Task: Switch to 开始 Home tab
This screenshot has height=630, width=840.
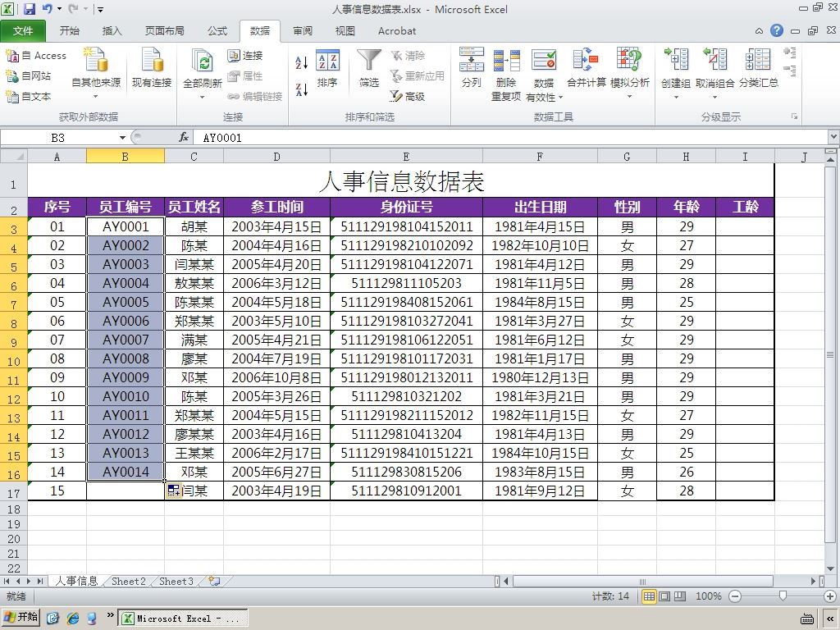Action: pyautogui.click(x=70, y=31)
